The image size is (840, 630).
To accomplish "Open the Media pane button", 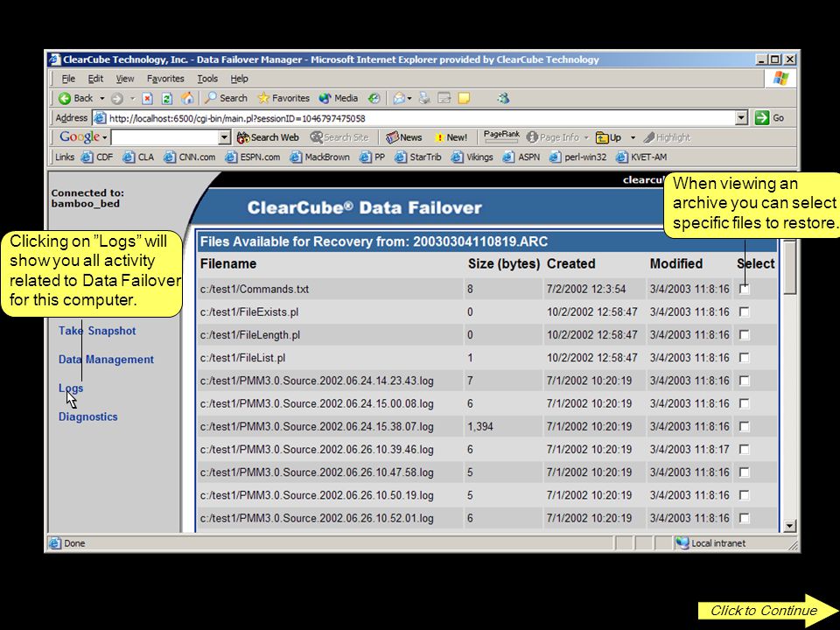I will pos(338,98).
